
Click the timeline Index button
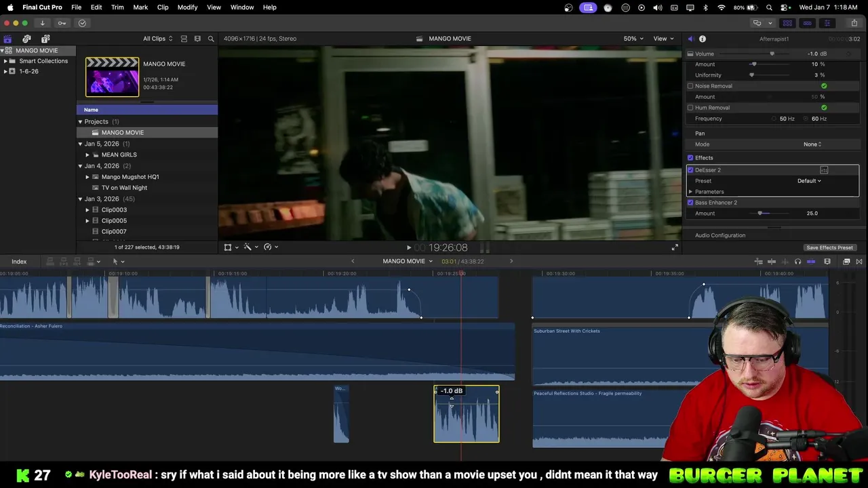19,262
